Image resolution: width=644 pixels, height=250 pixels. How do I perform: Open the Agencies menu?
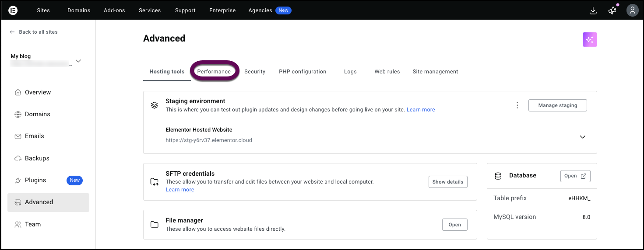(260, 10)
